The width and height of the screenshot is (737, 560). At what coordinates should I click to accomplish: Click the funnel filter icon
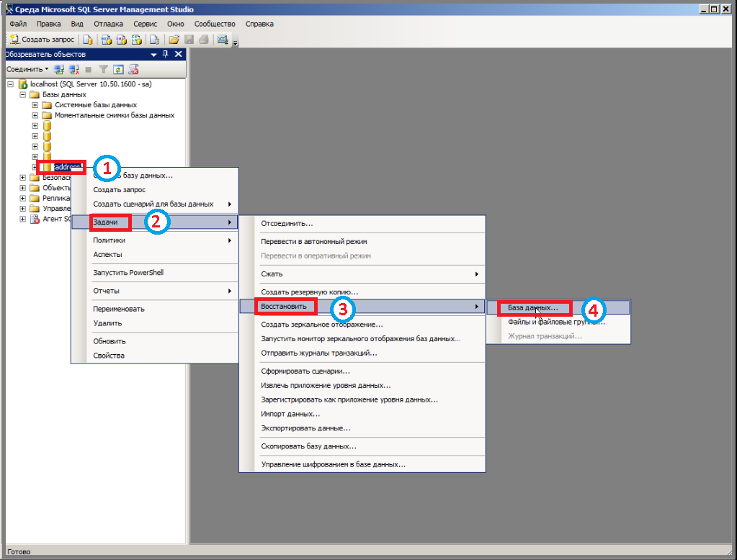[104, 70]
